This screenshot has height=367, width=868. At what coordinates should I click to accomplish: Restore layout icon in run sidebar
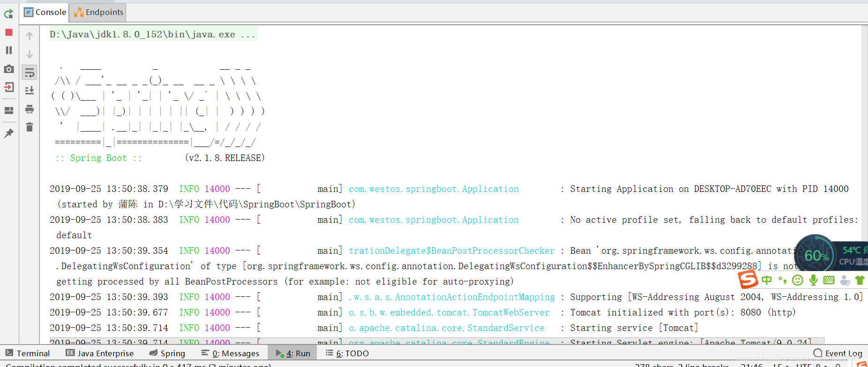[8, 110]
